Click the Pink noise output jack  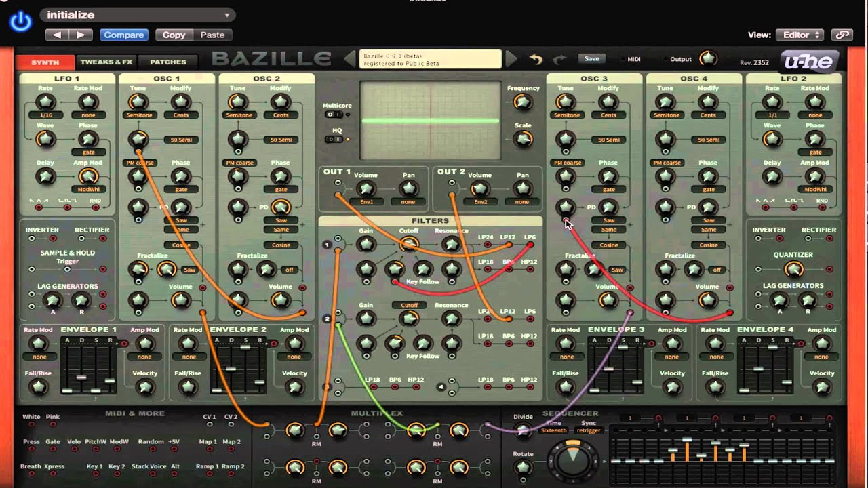coord(52,425)
